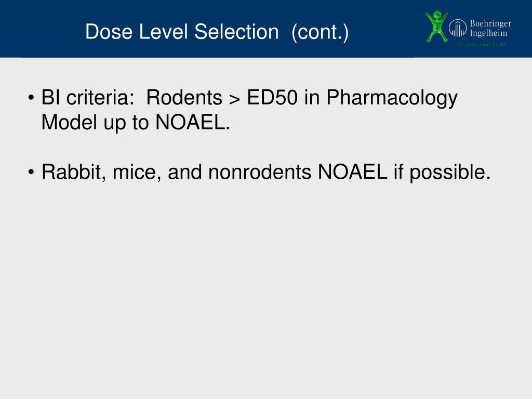
Task: Click the green jumping figure icon
Action: coord(436,26)
